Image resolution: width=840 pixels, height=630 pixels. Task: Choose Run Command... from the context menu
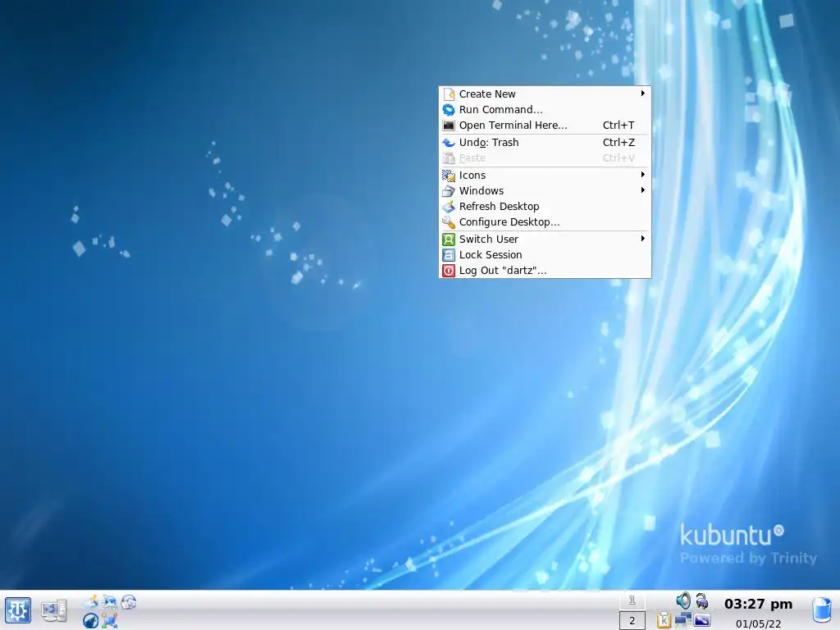[x=545, y=109]
